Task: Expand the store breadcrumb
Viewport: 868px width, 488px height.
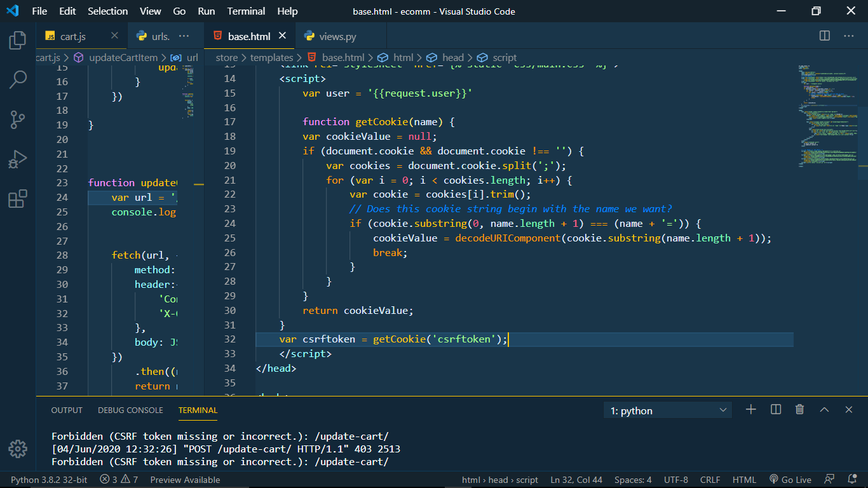Action: coord(227,57)
